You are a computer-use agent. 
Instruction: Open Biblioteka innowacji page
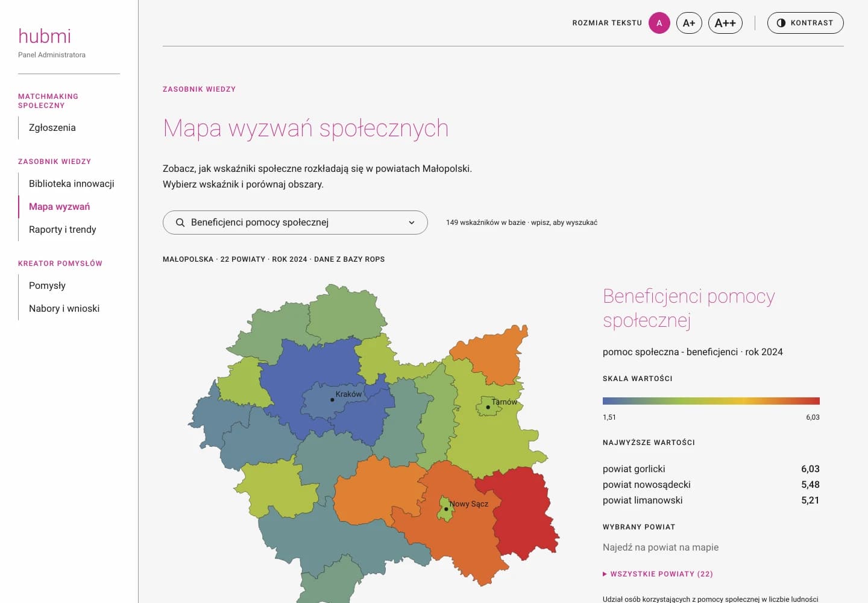(72, 184)
